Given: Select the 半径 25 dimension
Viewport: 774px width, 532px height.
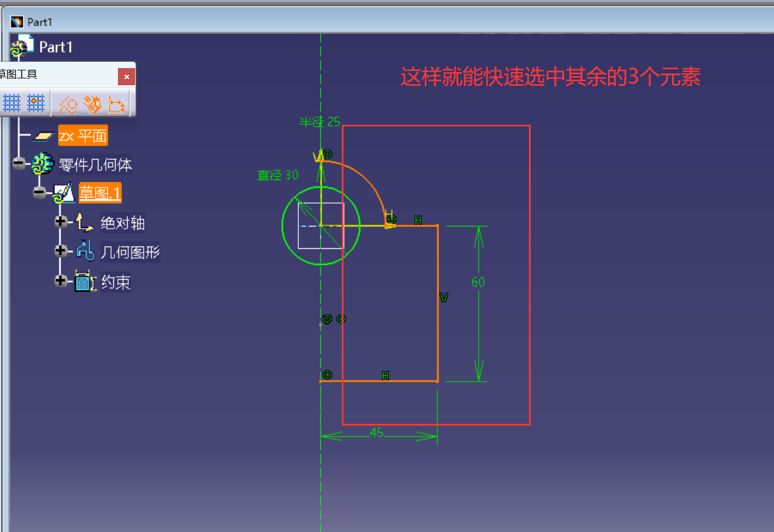Looking at the screenshot, I should coord(320,122).
